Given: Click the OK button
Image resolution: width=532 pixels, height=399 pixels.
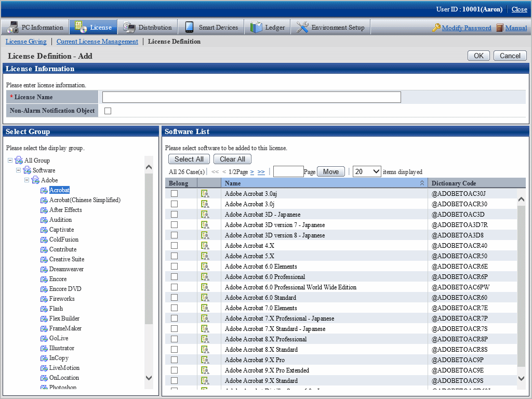Looking at the screenshot, I should [x=478, y=56].
